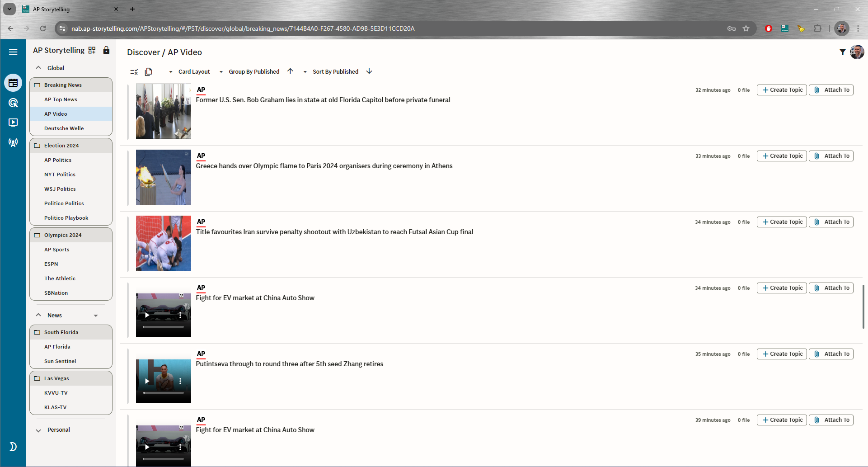Open the video player icon in the left rail
The width and height of the screenshot is (868, 467).
(13, 123)
